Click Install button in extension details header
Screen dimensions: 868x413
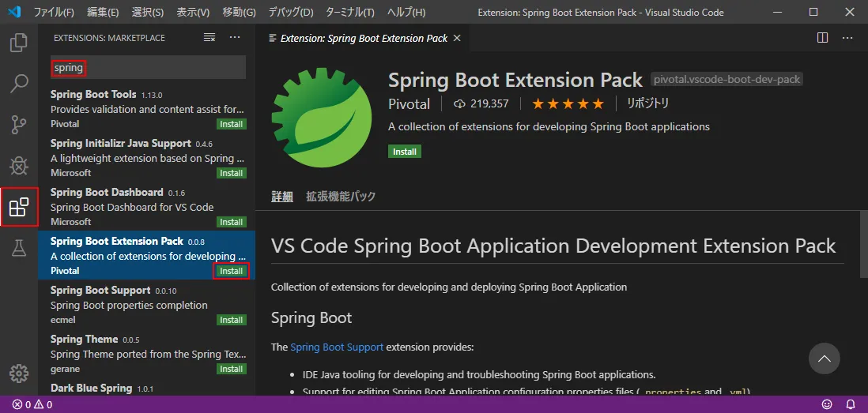[x=405, y=152]
